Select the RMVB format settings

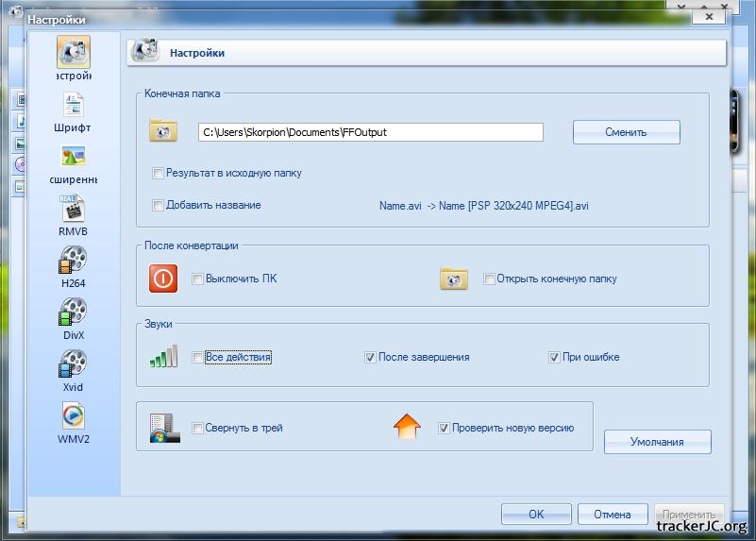(74, 210)
